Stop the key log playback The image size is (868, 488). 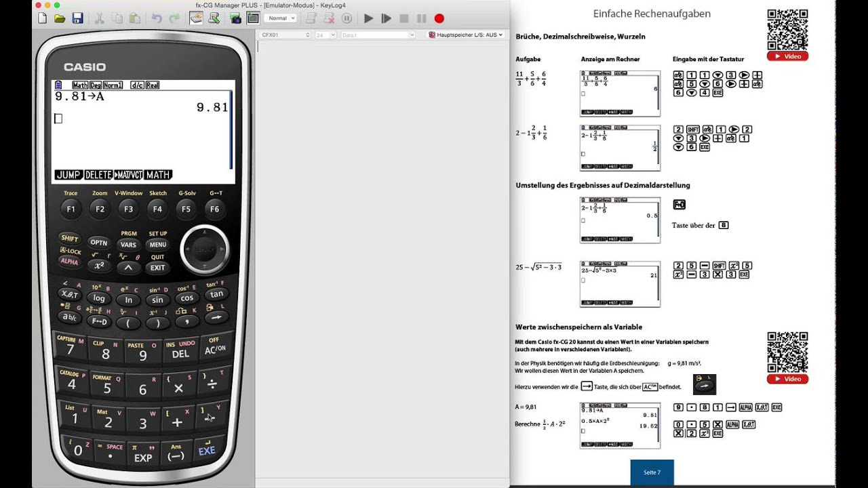(404, 18)
